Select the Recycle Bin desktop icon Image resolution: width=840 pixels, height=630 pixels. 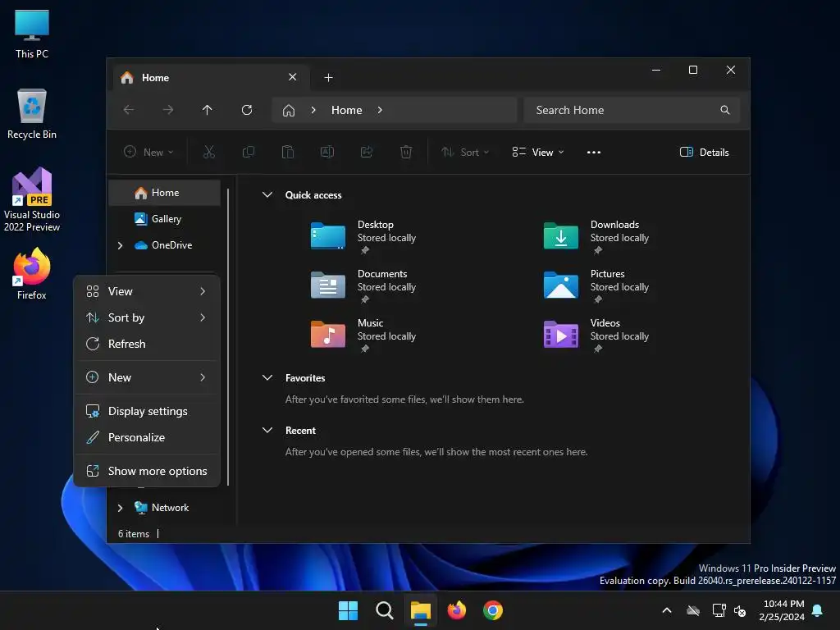[x=32, y=113]
